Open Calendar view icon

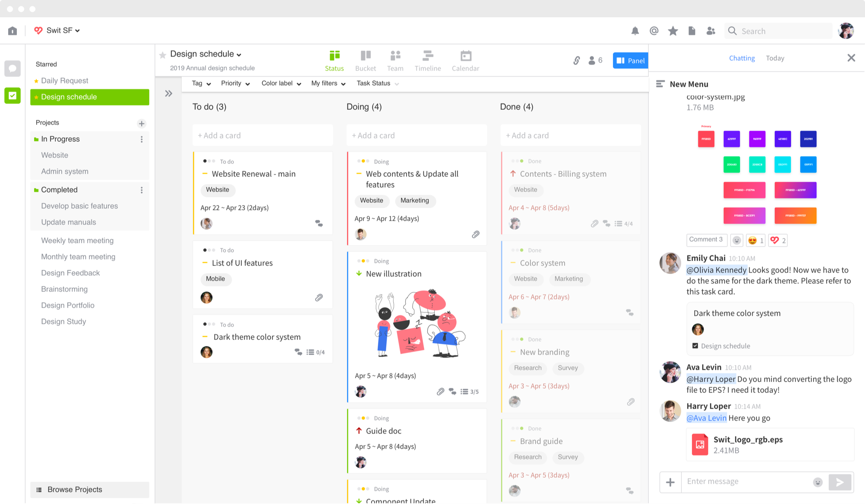click(x=465, y=61)
